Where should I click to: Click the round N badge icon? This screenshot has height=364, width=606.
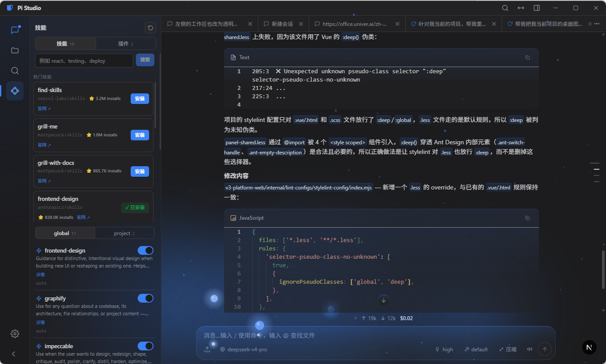pyautogui.click(x=589, y=347)
